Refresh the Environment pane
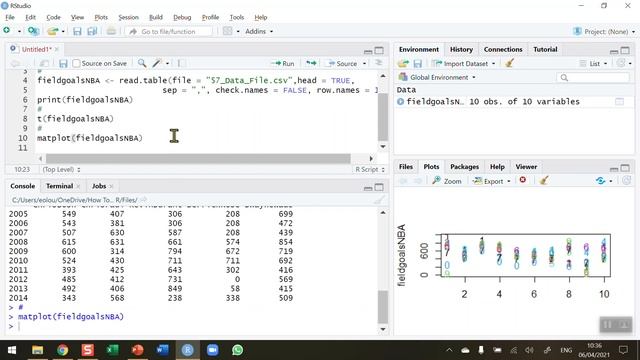 621,63
